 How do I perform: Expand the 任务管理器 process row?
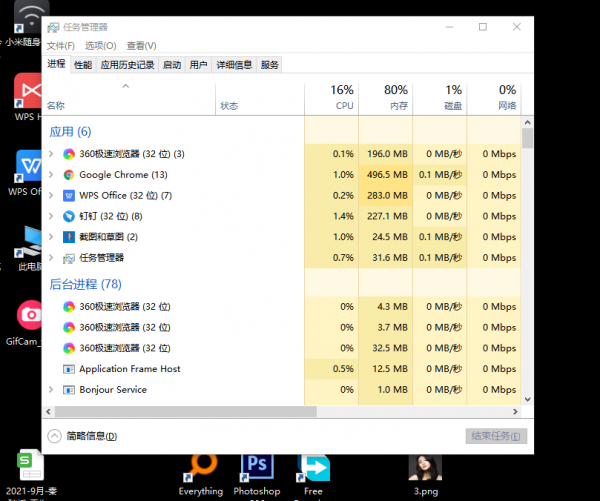tap(51, 258)
